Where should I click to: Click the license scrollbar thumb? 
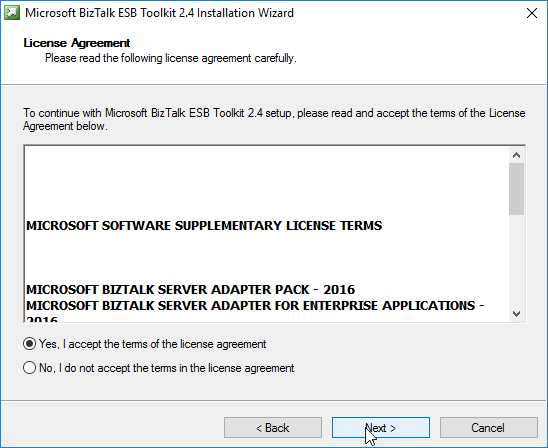516,189
